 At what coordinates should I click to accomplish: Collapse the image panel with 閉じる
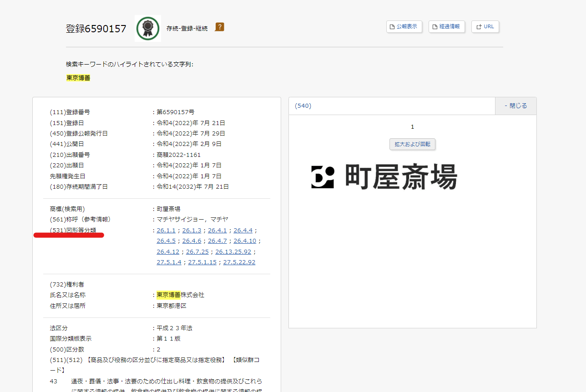(x=515, y=106)
